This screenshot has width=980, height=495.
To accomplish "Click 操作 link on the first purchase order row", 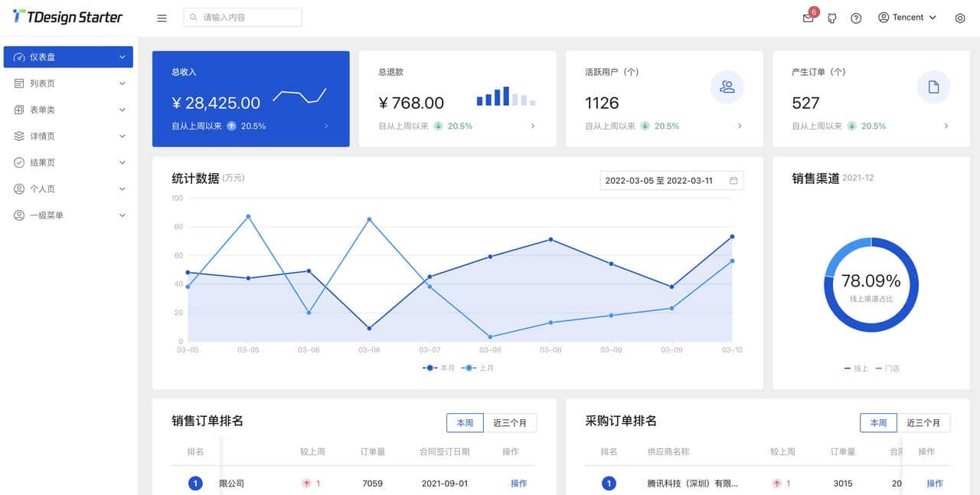I will pyautogui.click(x=934, y=484).
